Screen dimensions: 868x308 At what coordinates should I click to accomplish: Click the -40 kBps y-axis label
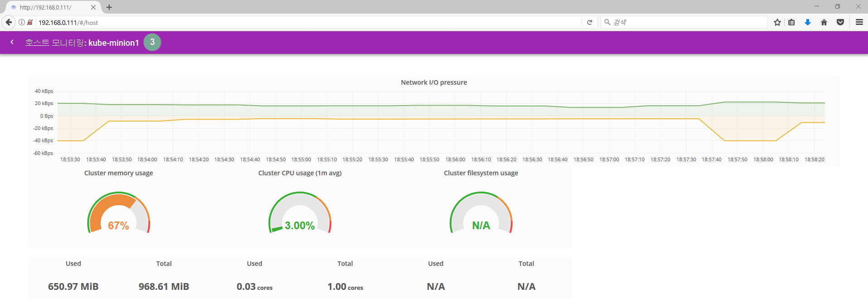tap(43, 140)
